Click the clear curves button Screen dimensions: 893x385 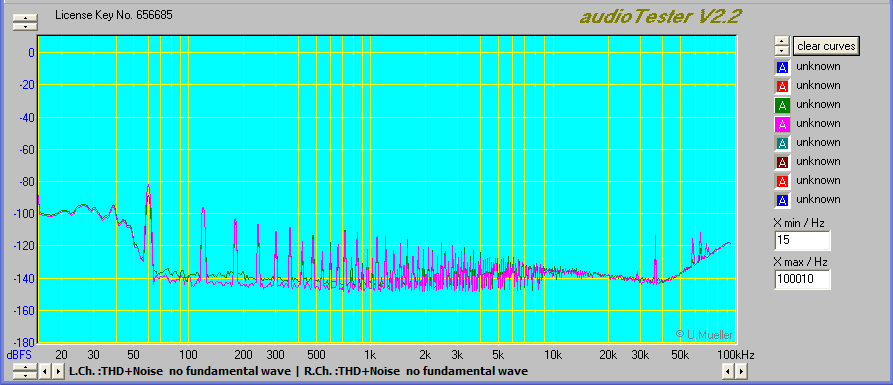826,46
